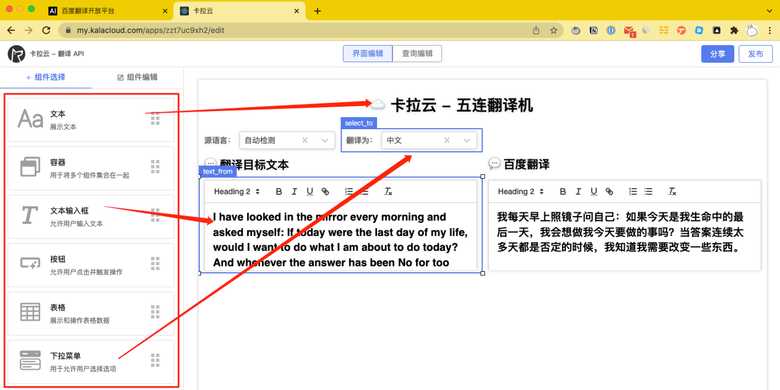Clear formatting in the text_from editor

389,192
